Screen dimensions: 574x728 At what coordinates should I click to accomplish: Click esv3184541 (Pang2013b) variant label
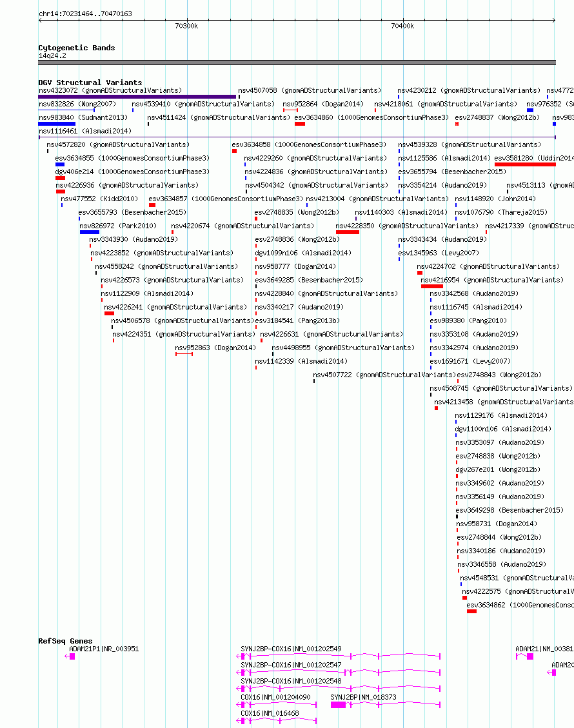pos(297,320)
